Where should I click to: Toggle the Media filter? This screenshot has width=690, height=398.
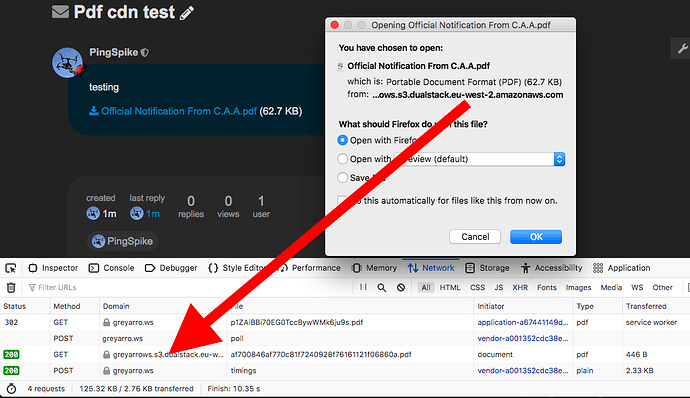coord(611,287)
